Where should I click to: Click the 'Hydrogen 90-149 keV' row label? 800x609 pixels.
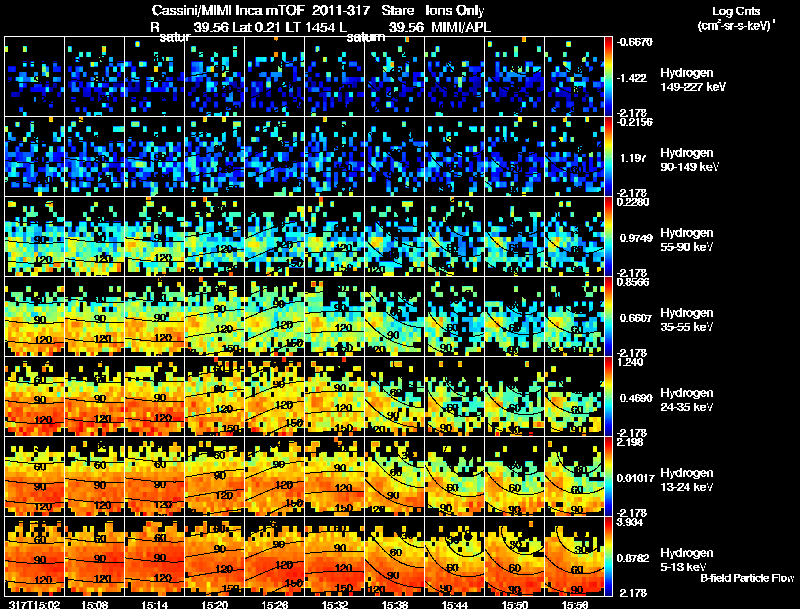[x=689, y=160]
